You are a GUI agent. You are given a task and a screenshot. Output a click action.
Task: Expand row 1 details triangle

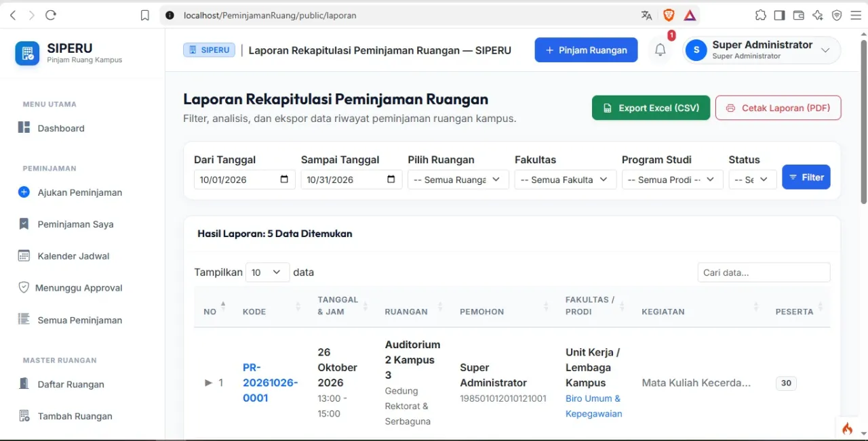click(x=209, y=383)
